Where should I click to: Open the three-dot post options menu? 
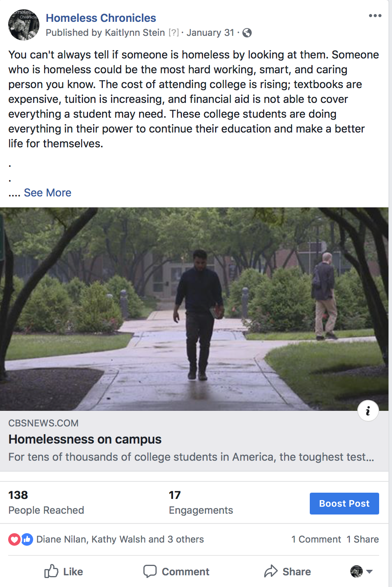tap(375, 16)
